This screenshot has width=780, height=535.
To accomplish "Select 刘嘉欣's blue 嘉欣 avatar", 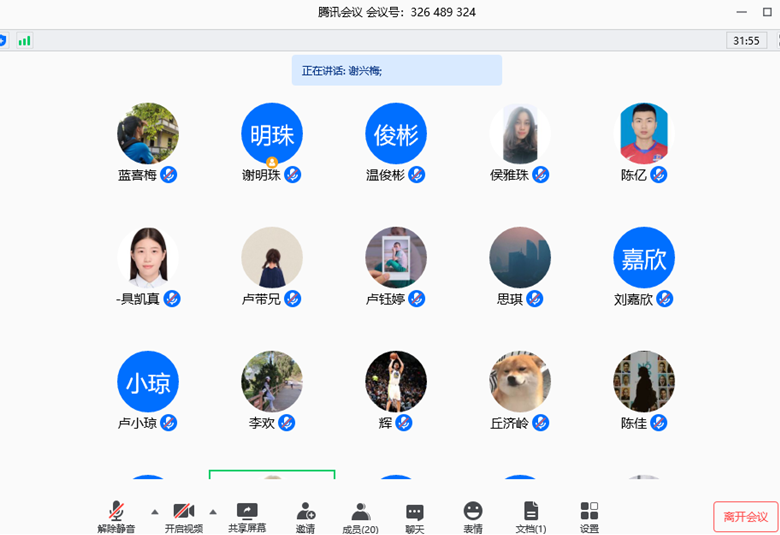I will [x=644, y=258].
